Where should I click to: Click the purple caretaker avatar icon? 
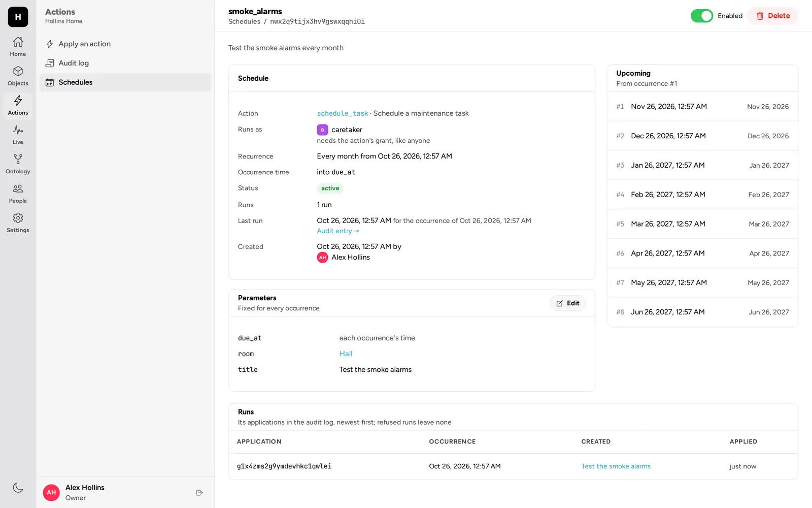(x=322, y=130)
